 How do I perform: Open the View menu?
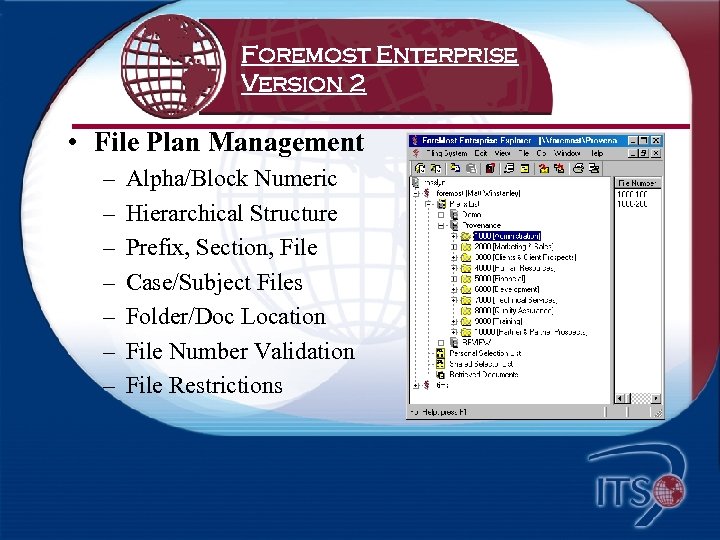(502, 153)
